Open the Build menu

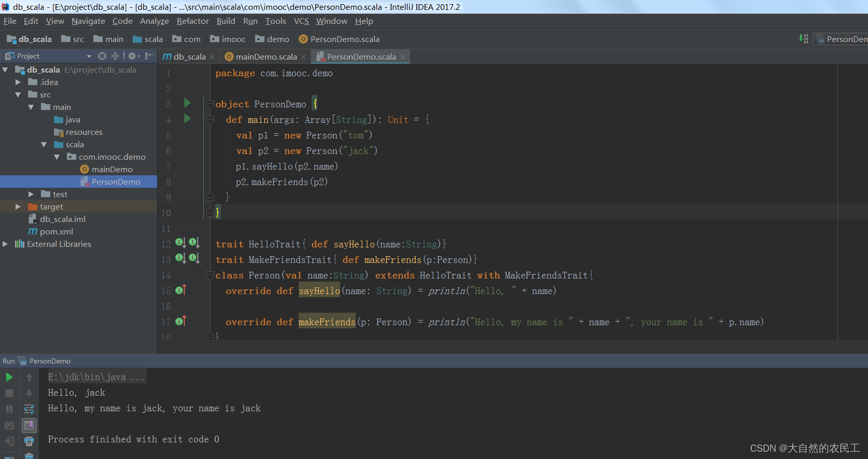[x=226, y=21]
